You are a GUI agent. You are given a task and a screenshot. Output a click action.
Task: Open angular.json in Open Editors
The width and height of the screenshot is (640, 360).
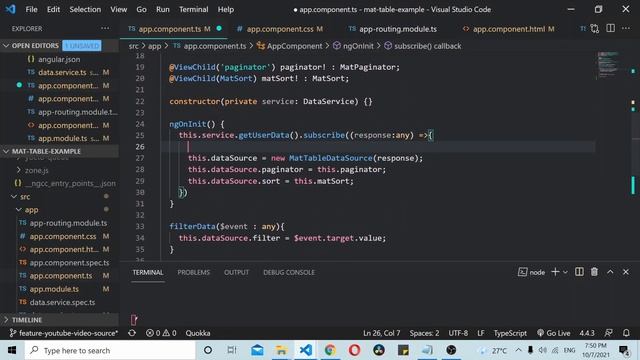(60, 59)
